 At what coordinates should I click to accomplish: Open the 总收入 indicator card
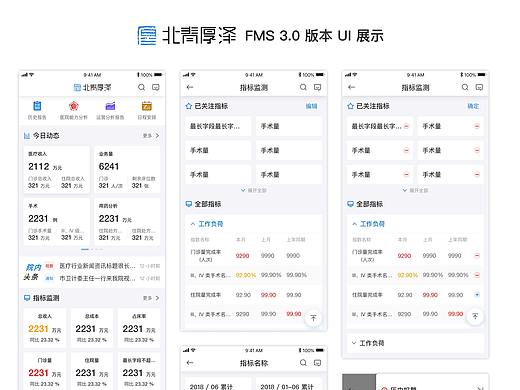click(45, 328)
